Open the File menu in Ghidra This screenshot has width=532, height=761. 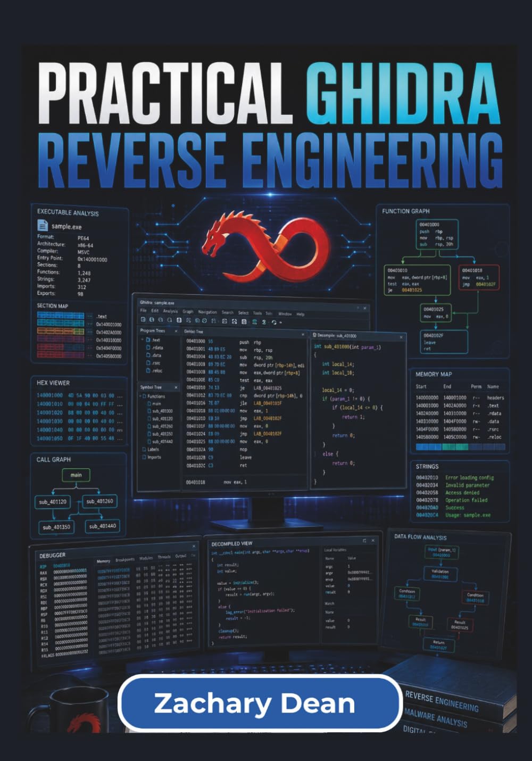click(143, 310)
